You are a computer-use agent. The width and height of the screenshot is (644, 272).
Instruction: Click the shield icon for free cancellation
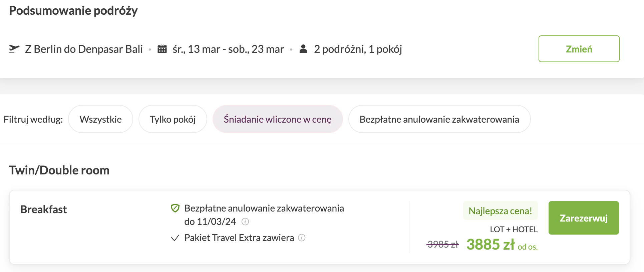(x=175, y=208)
